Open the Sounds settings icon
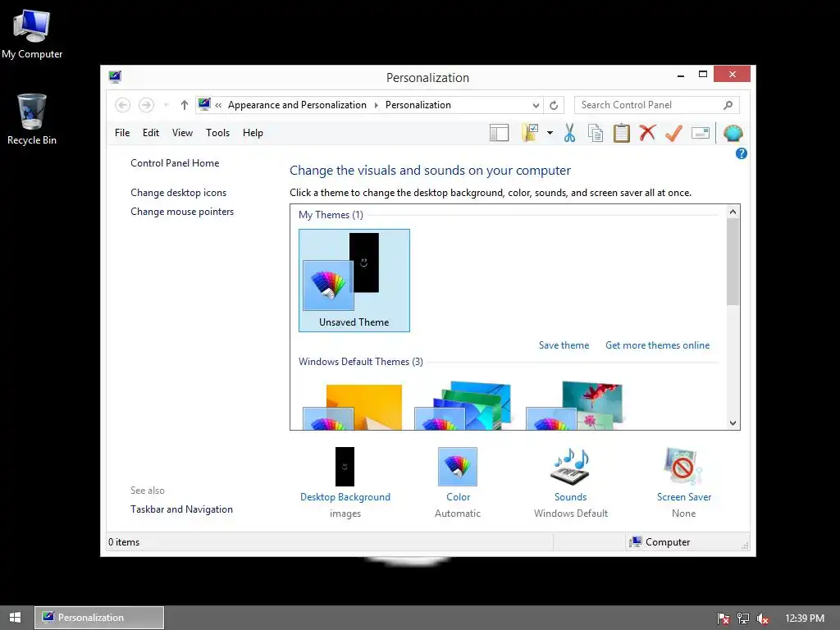The height and width of the screenshot is (630, 840). tap(570, 467)
